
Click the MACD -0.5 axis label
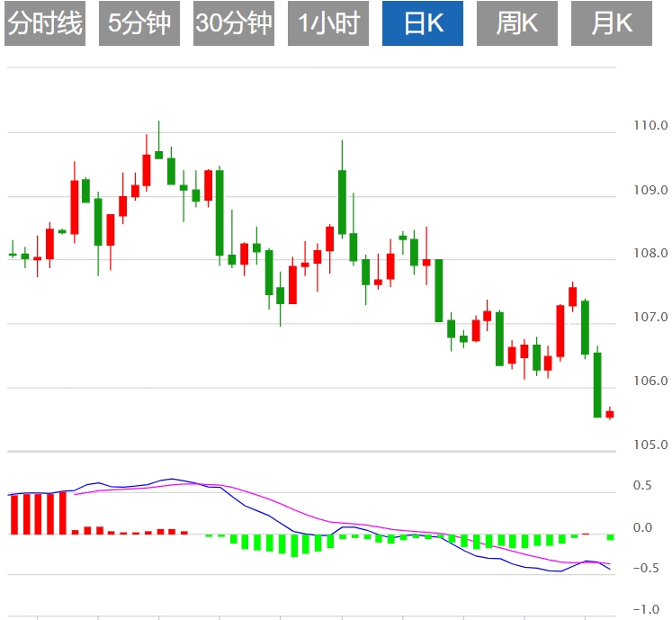pos(646,568)
